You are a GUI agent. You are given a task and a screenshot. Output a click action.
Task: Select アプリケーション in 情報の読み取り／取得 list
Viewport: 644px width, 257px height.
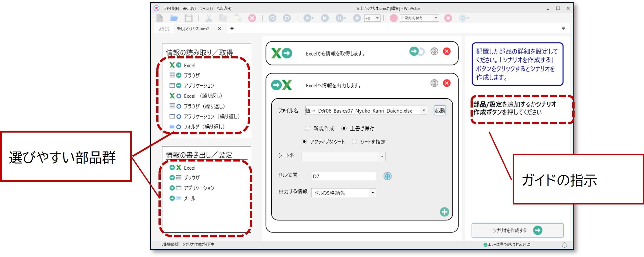tap(192, 86)
